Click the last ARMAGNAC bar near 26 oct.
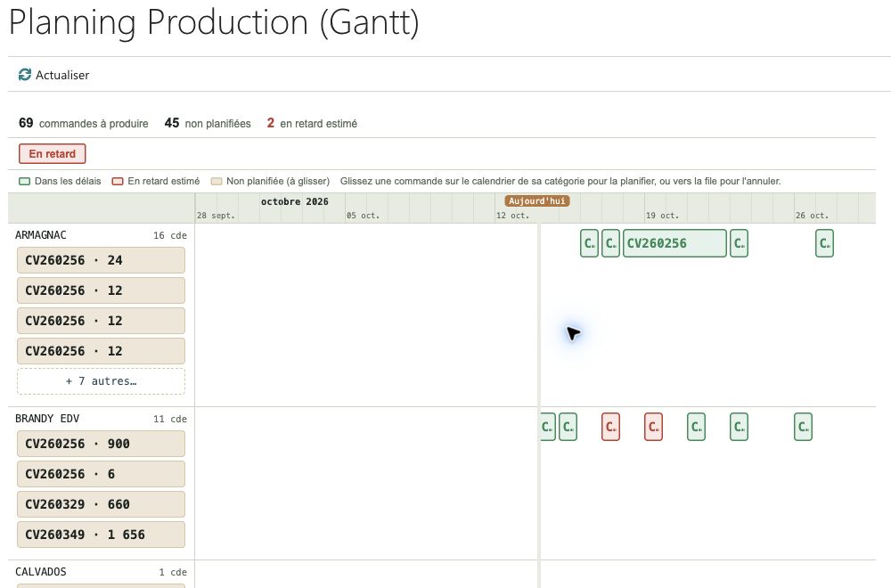The width and height of the screenshot is (891, 588). 824,243
